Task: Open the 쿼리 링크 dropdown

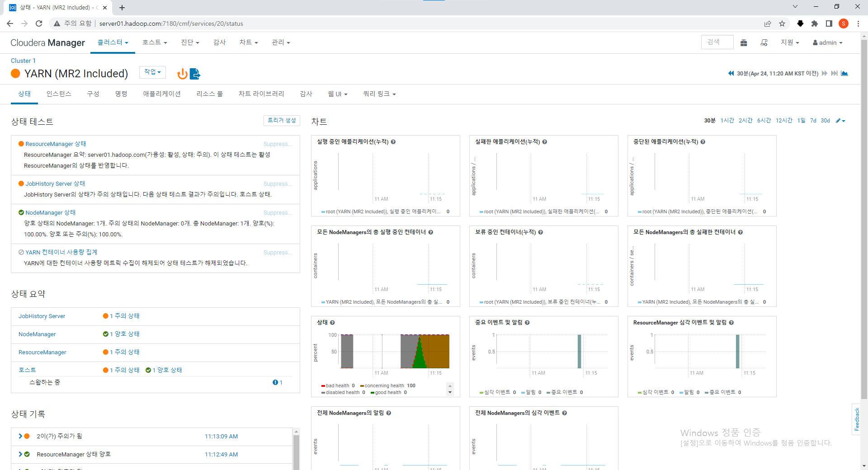Action: [379, 94]
